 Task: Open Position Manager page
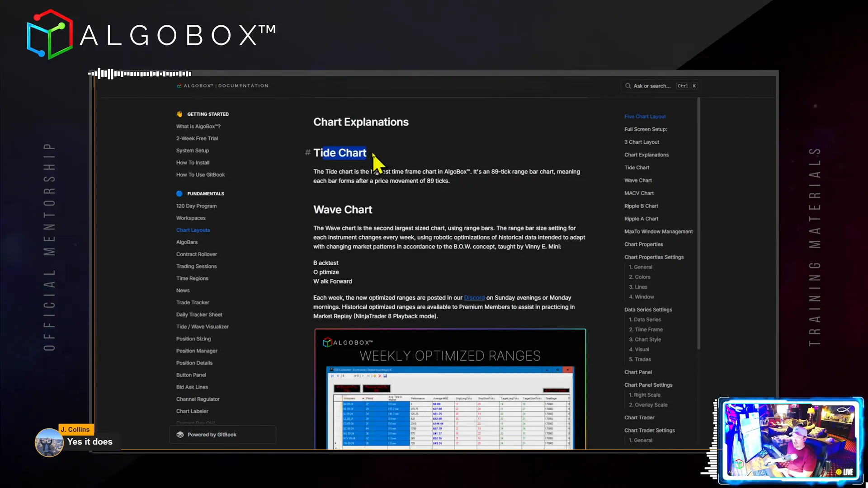197,351
